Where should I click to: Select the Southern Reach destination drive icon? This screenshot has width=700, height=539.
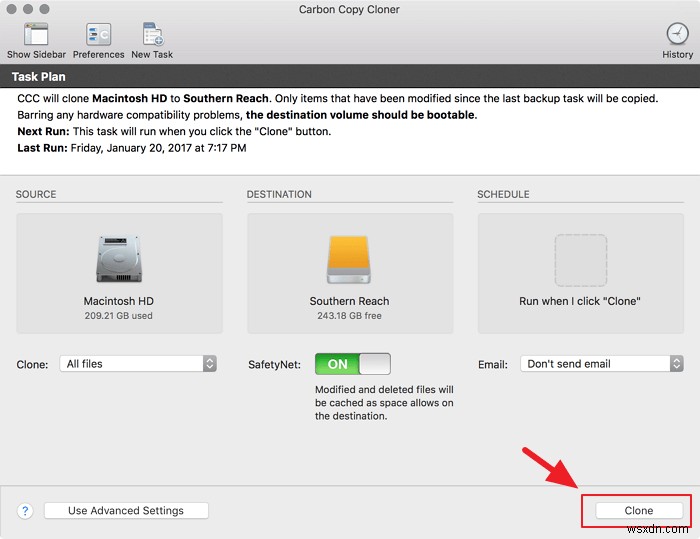coord(349,259)
